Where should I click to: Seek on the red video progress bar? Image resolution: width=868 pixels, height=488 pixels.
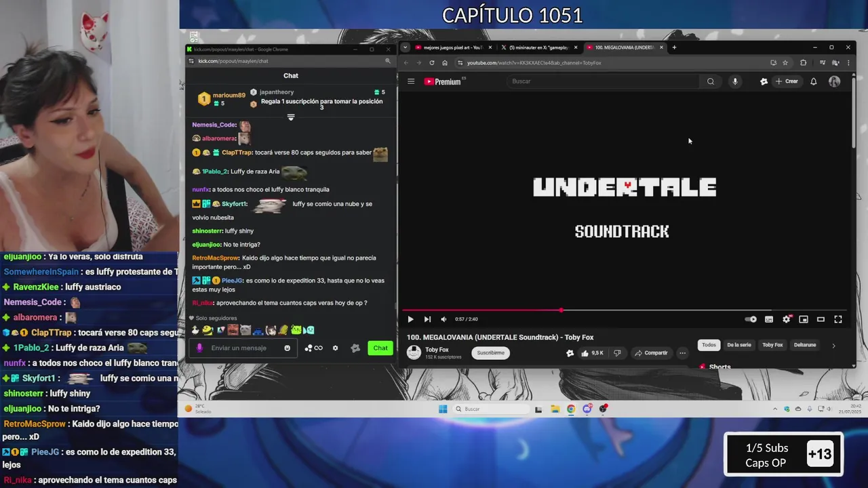click(624, 310)
